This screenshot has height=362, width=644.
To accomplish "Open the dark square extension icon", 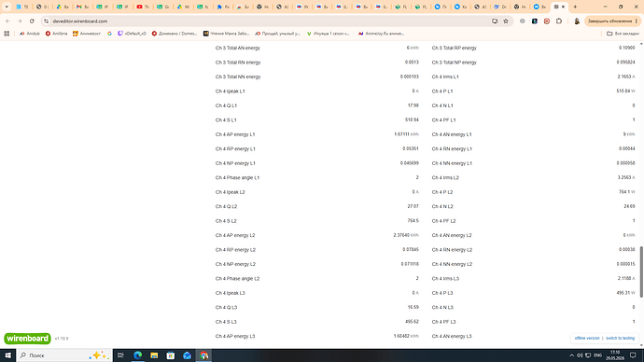I will (x=535, y=21).
